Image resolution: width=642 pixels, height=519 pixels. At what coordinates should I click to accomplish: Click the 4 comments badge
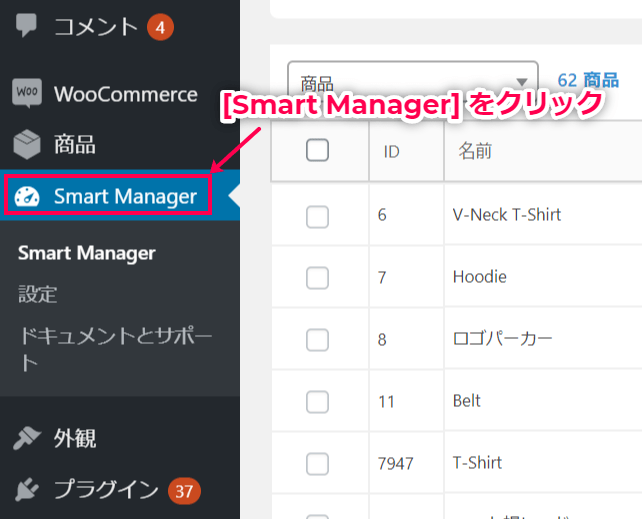pyautogui.click(x=160, y=27)
